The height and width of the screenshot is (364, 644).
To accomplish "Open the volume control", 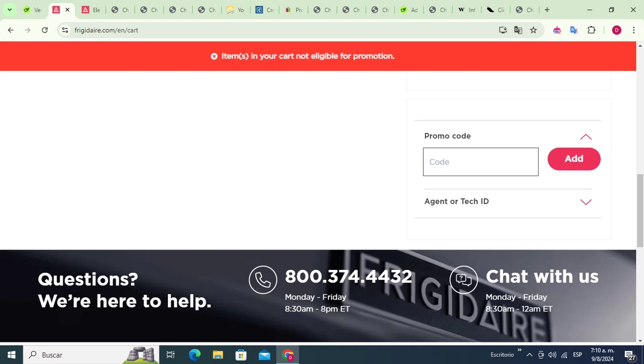I will (552, 355).
